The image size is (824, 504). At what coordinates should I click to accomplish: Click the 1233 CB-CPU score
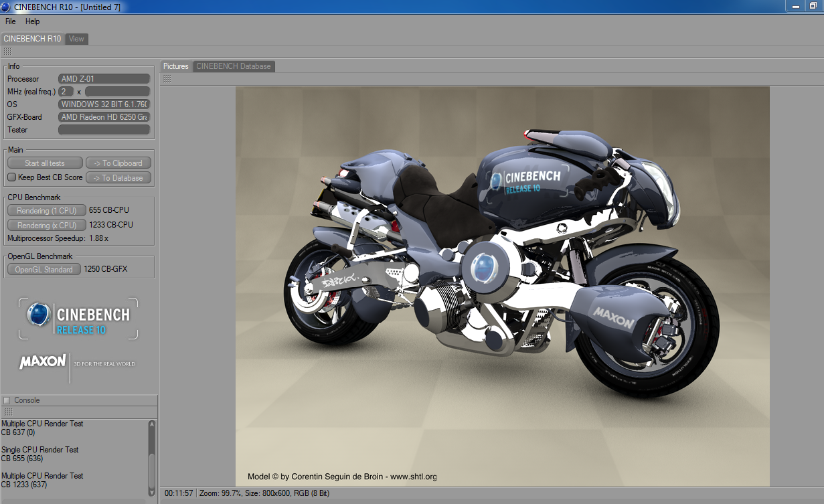coord(111,225)
